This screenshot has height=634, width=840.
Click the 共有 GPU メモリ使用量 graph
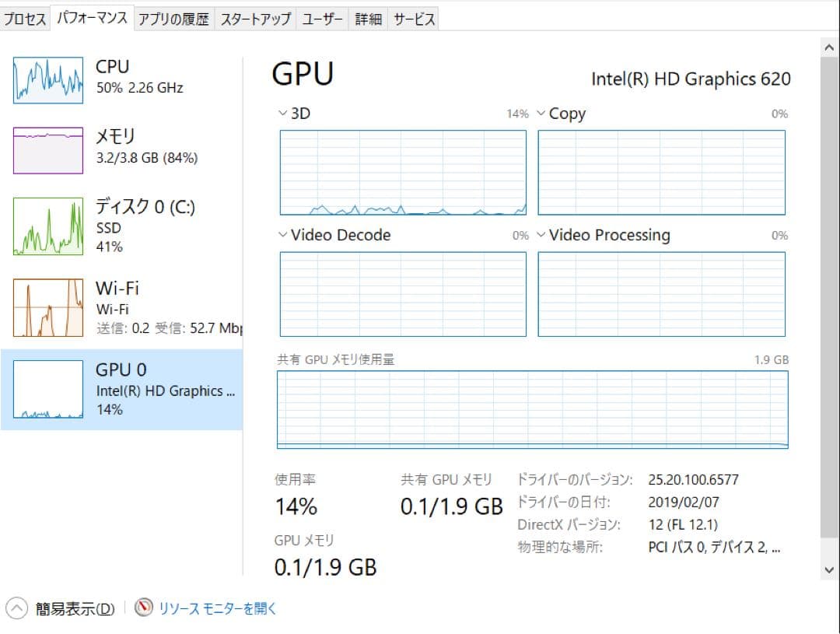click(x=531, y=408)
